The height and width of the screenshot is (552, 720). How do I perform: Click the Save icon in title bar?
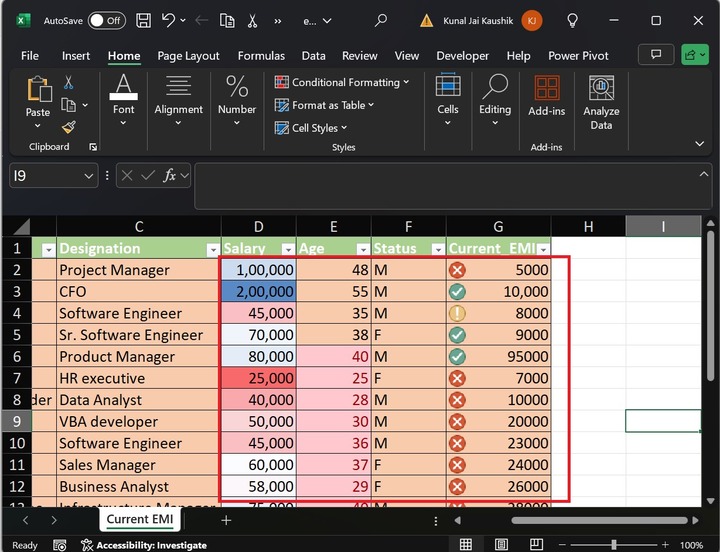(x=144, y=20)
